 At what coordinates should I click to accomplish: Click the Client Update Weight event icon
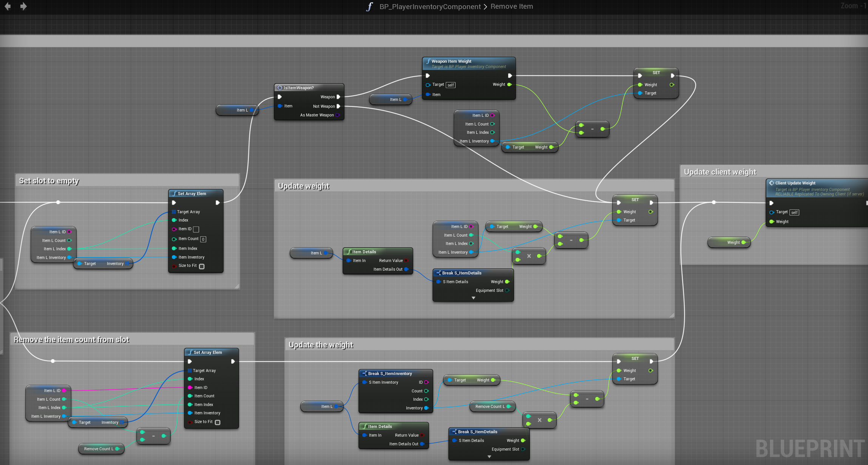click(772, 183)
